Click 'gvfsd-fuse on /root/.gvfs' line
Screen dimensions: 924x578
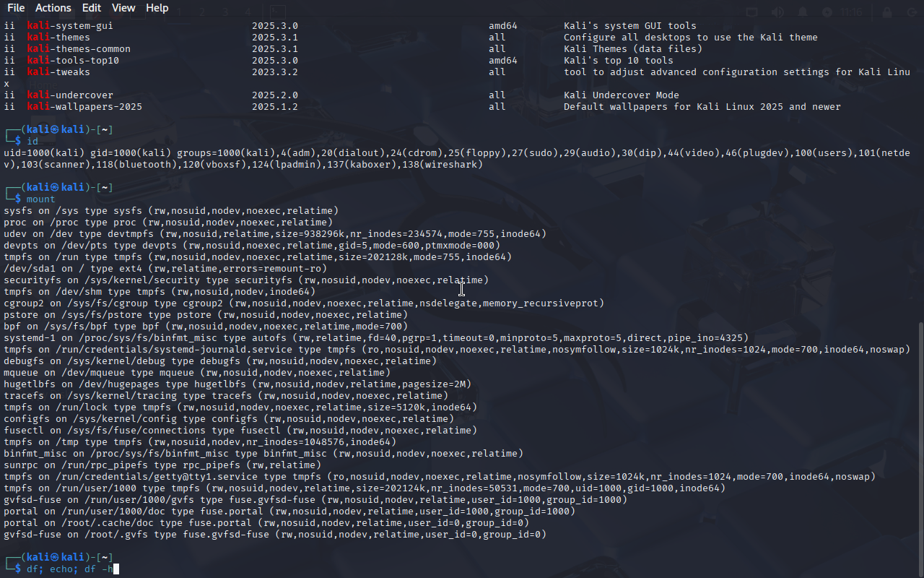click(x=275, y=535)
